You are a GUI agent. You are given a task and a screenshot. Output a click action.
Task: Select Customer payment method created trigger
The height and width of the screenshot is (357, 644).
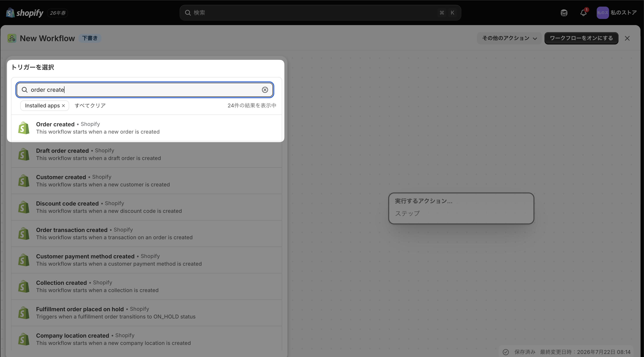(147, 260)
